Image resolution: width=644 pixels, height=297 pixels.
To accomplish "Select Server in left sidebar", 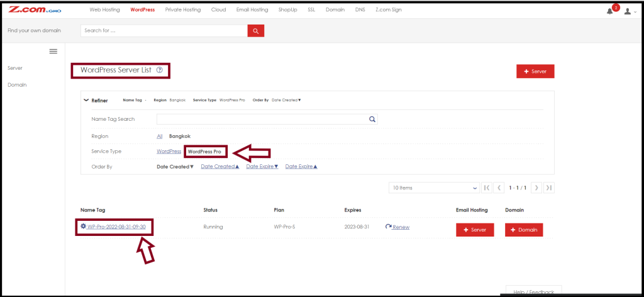I will click(x=15, y=68).
